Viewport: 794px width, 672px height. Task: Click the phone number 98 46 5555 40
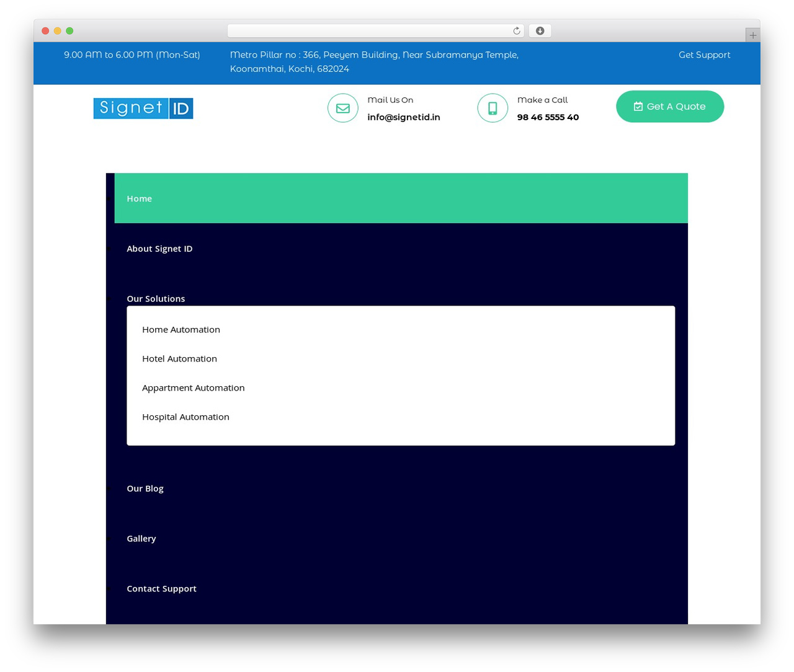tap(548, 117)
